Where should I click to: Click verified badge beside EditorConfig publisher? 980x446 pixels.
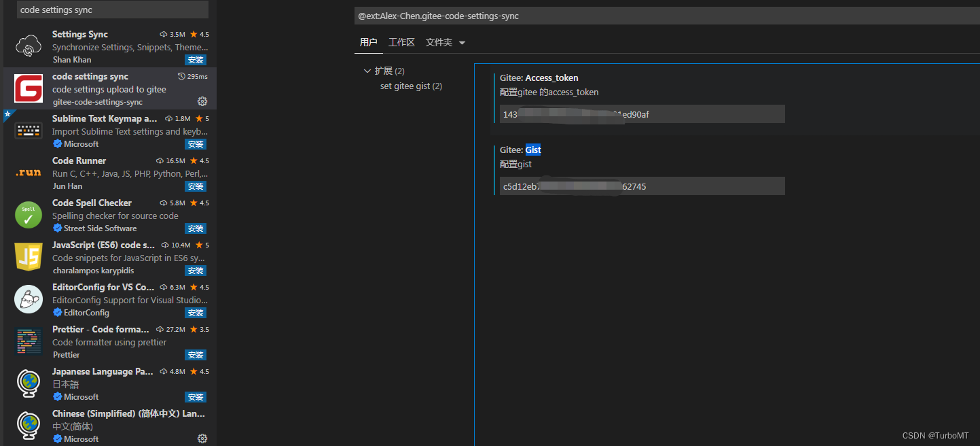[x=58, y=313]
